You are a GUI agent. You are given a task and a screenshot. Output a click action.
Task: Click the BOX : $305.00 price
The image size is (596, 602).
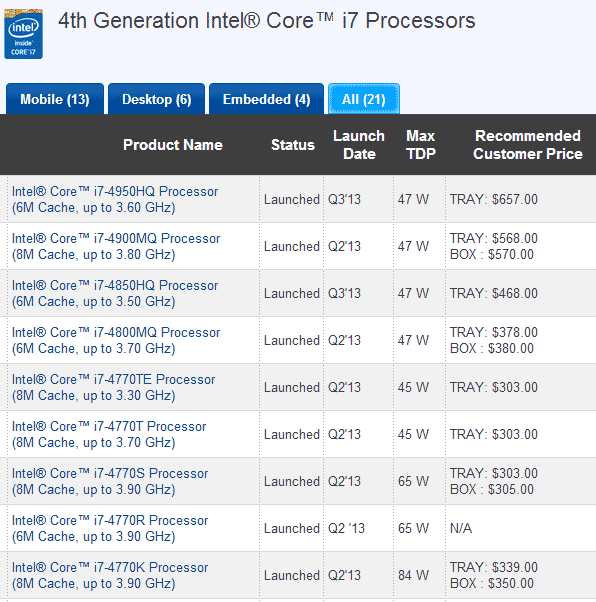(x=492, y=489)
